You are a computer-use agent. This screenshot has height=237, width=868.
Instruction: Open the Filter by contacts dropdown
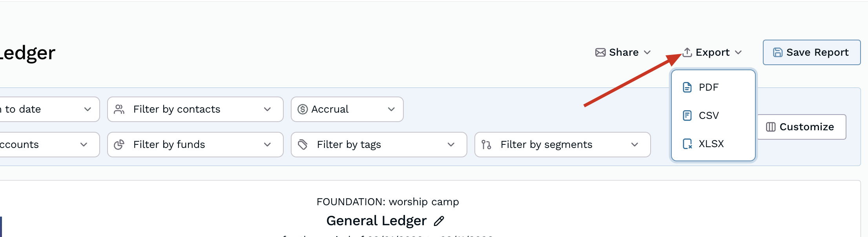195,109
